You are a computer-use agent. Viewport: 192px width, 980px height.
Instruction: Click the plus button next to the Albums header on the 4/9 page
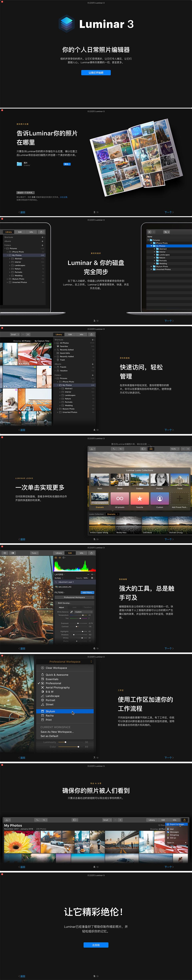click(x=93, y=364)
